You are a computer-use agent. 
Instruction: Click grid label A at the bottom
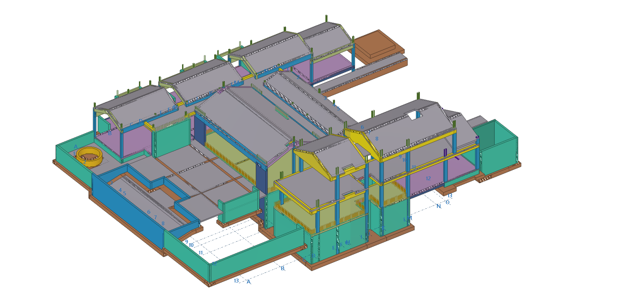249,282
